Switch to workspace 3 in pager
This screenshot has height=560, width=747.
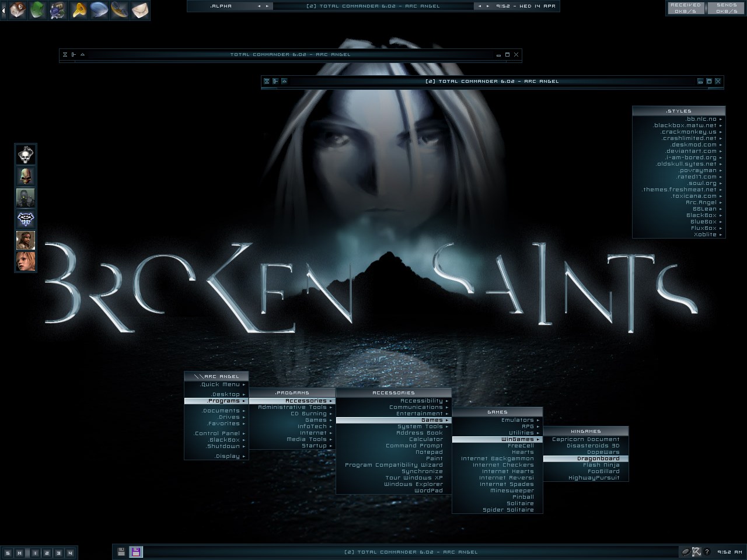click(x=58, y=553)
